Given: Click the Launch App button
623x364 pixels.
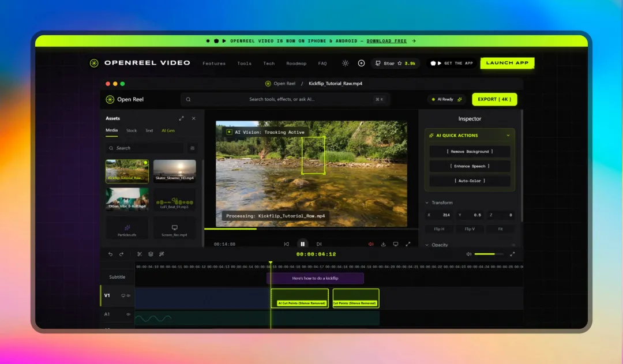Looking at the screenshot, I should (x=507, y=63).
